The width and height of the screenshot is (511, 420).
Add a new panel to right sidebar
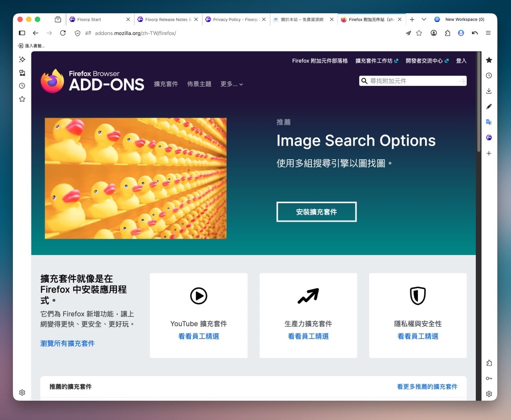(x=489, y=153)
